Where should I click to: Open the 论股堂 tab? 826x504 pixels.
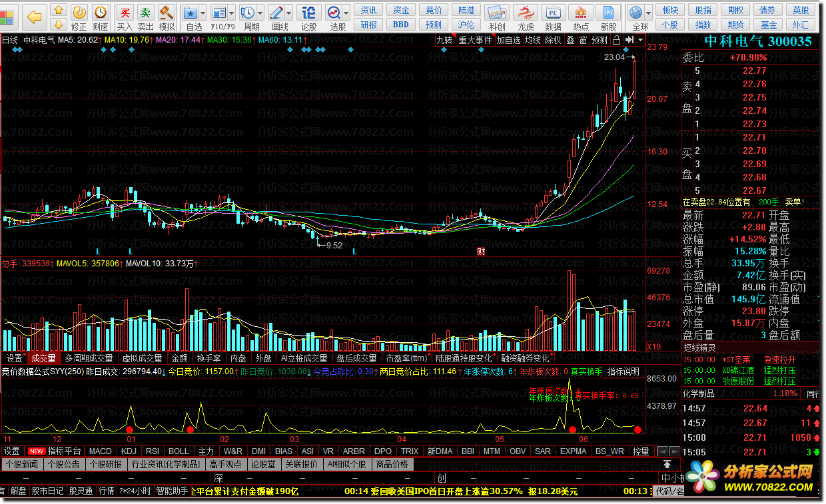pos(262,464)
